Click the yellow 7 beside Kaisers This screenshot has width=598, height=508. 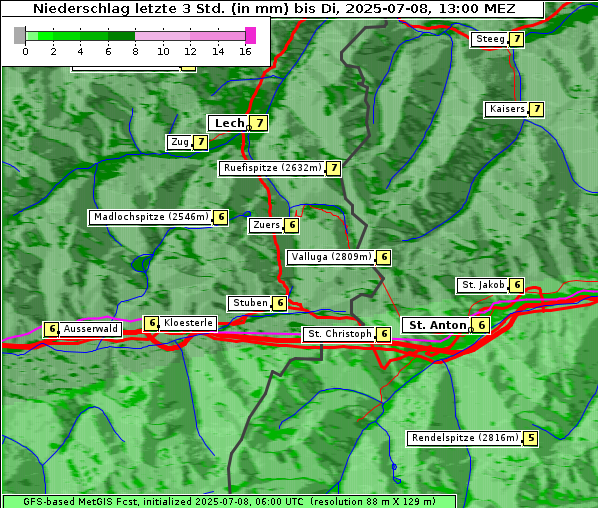point(537,110)
